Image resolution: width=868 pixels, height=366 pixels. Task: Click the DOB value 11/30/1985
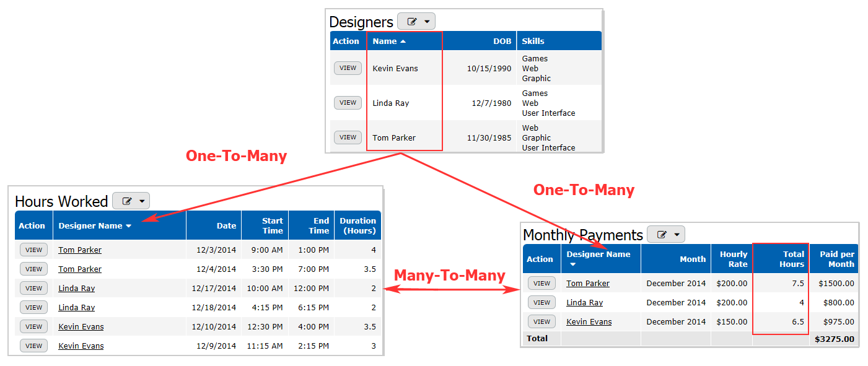click(x=489, y=137)
